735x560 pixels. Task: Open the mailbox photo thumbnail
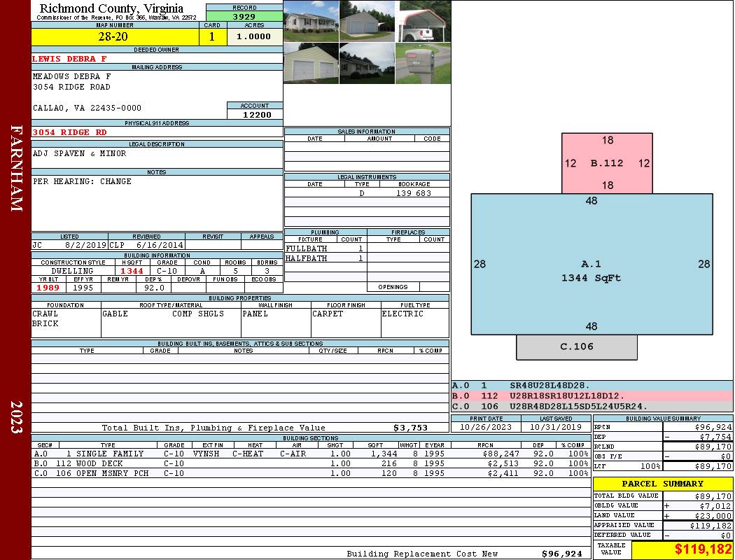click(423, 63)
